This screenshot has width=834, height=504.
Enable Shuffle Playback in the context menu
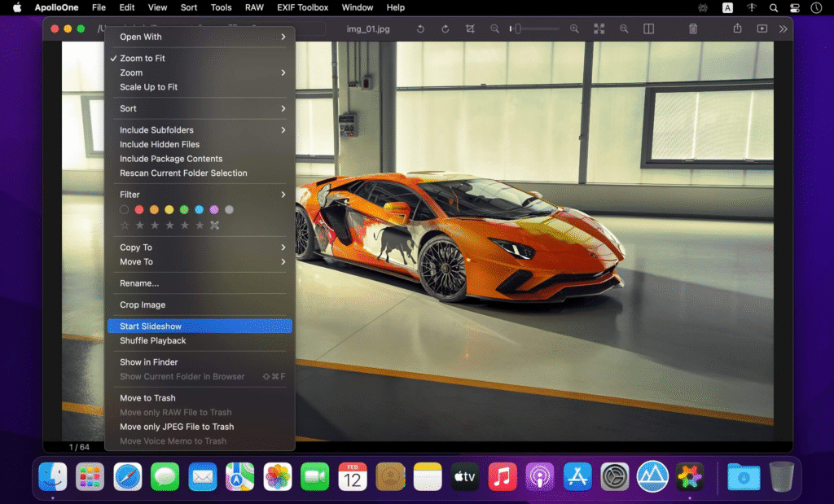tap(153, 340)
